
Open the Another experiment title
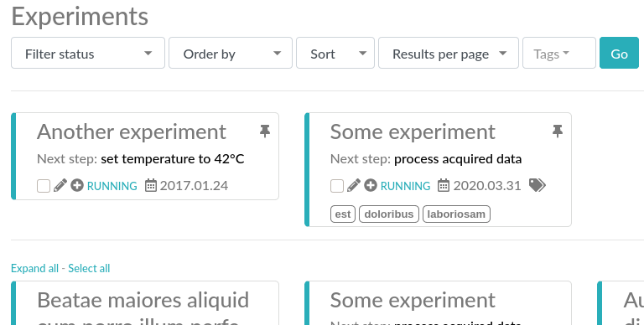point(132,132)
